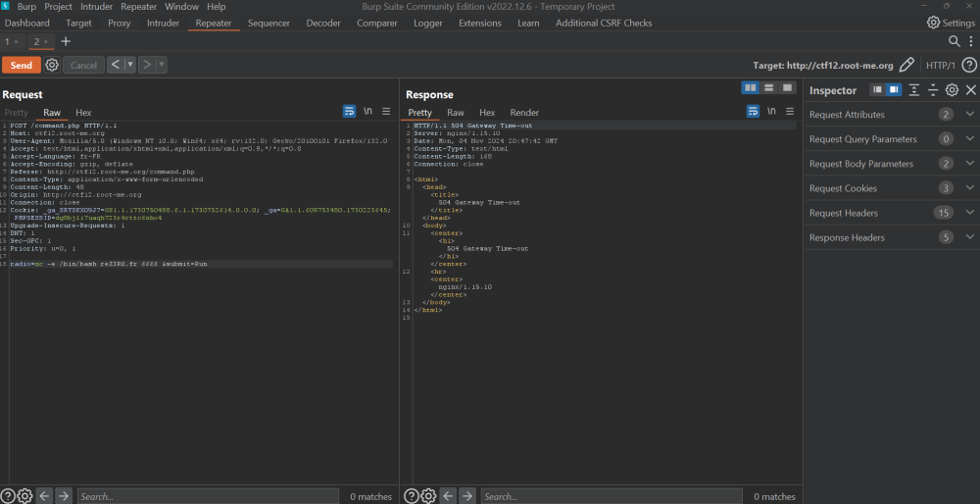Switch to the Proxy tab

click(x=120, y=24)
